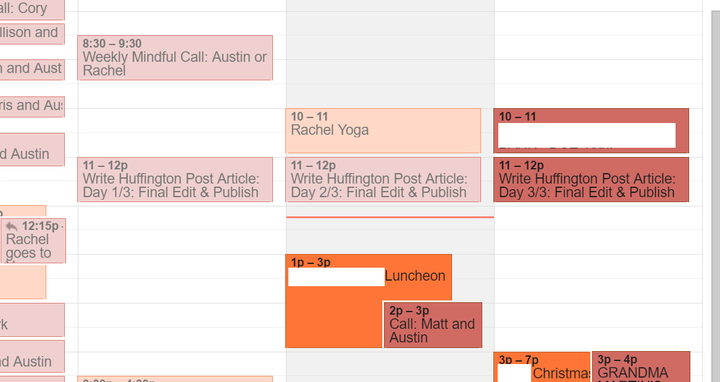Screen dimensions: 720x382
Task: Open the Weekly Mindful Call event
Action: pos(175,58)
